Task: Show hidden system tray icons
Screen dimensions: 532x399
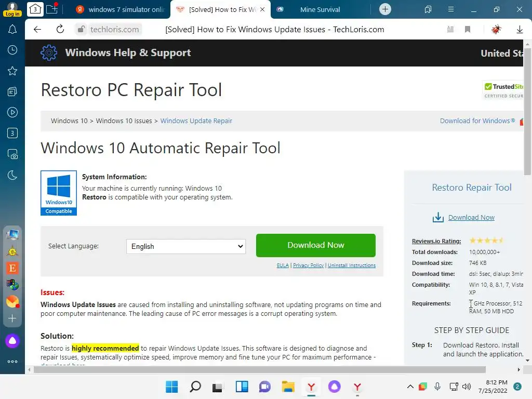Action: 410,387
